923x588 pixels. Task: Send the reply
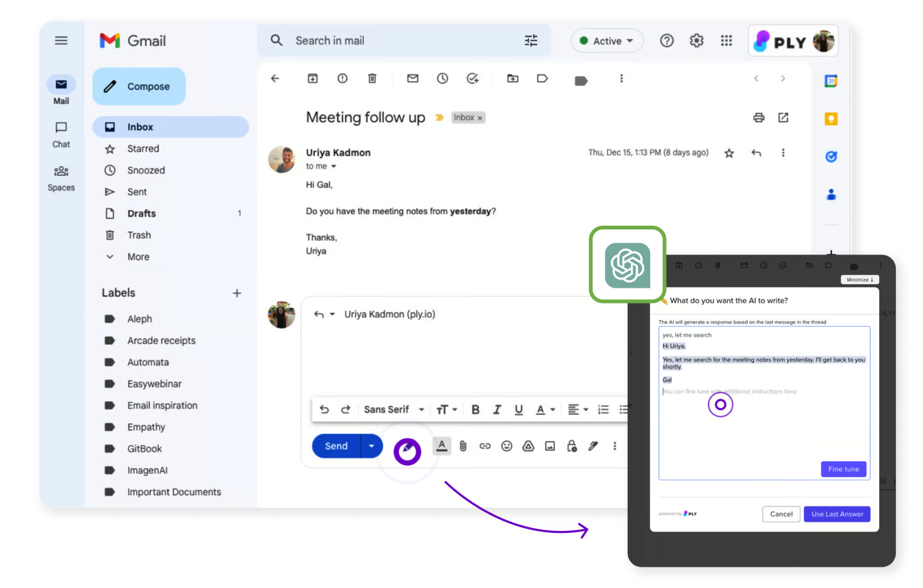pyautogui.click(x=336, y=446)
